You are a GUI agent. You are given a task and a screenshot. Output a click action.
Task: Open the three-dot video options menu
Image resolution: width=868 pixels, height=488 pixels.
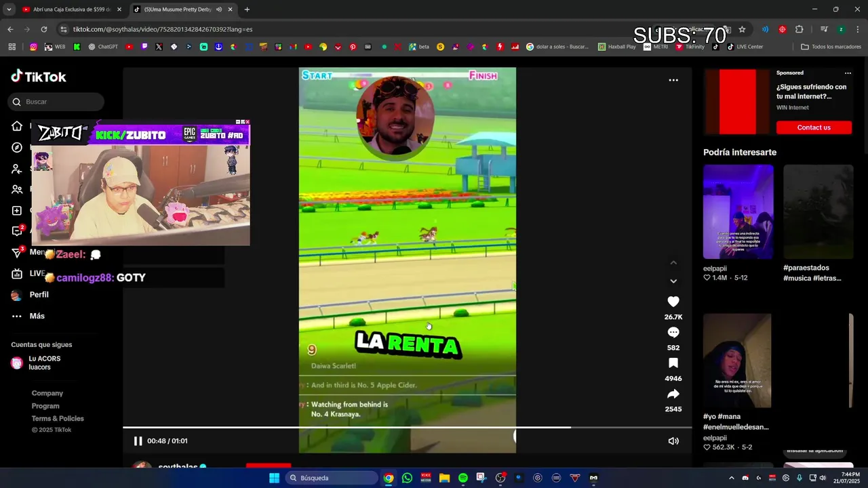pyautogui.click(x=673, y=80)
